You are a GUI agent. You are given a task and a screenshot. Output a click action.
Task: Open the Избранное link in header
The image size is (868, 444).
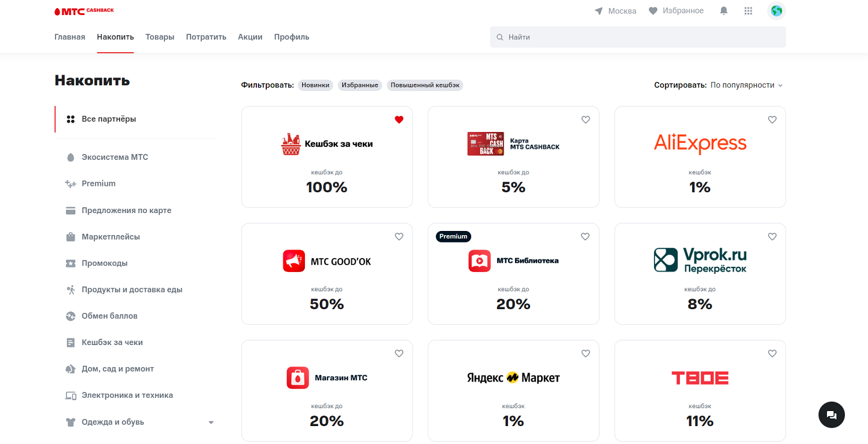pos(683,11)
